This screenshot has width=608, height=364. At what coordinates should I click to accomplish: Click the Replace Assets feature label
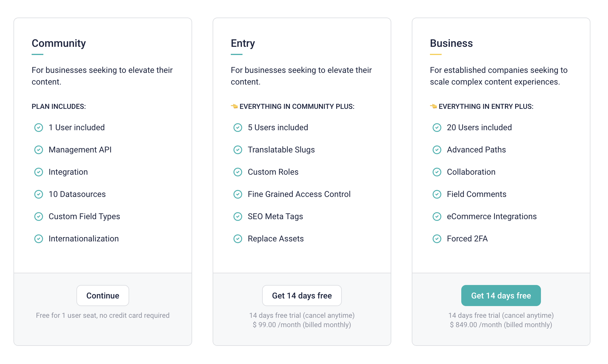tap(276, 239)
